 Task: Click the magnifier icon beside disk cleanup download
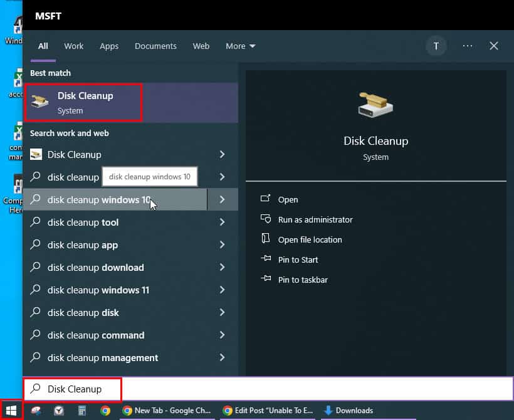(x=35, y=267)
